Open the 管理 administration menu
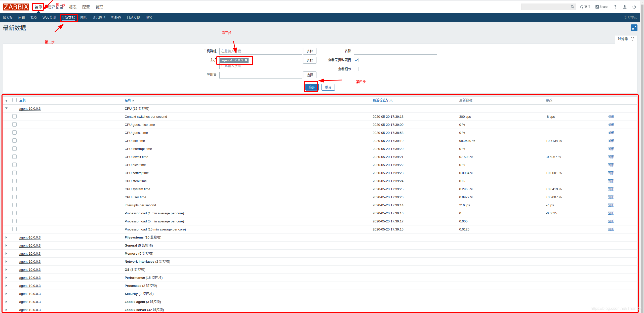Image resolution: width=644 pixels, height=313 pixels. click(99, 7)
